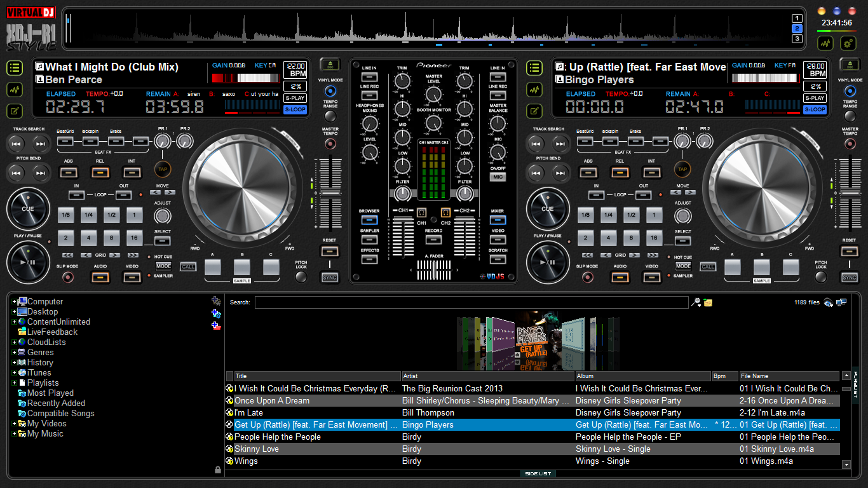Eject disc on left deck
Viewport: 868px width, 488px height.
330,64
